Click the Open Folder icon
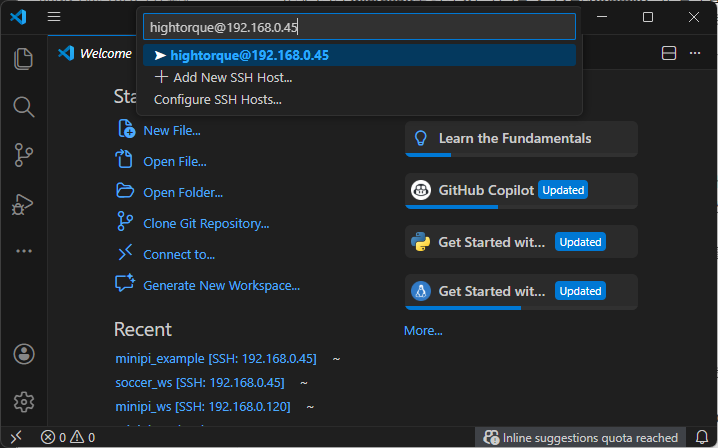Viewport: 718px width, 448px height. click(x=125, y=191)
